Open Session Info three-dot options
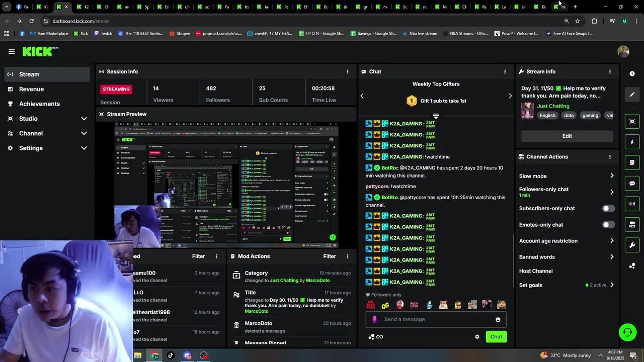Viewport: 644px width, 362px height. [x=347, y=71]
